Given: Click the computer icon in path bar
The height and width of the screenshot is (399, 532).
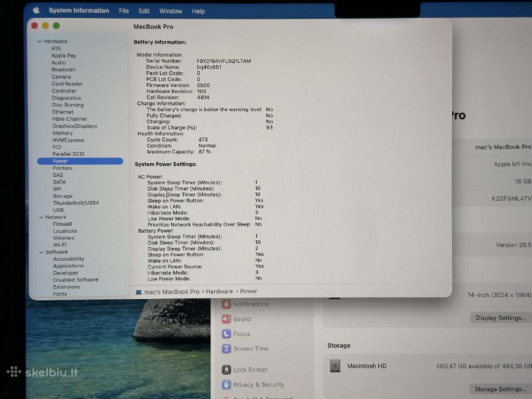Looking at the screenshot, I should [139, 292].
